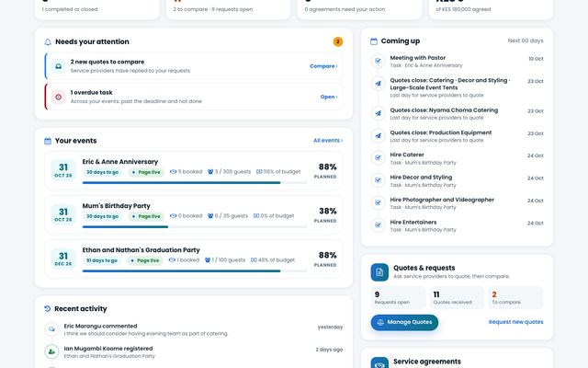The image size is (588, 368).
Task: Click the Page live badge on Graduation Party
Action: click(x=145, y=260)
